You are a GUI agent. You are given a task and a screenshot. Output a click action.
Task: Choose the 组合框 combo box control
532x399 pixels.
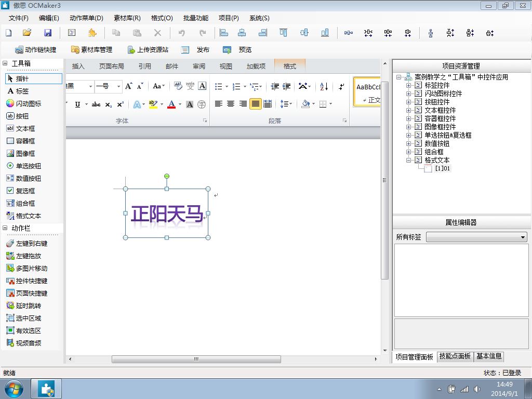tap(21, 204)
